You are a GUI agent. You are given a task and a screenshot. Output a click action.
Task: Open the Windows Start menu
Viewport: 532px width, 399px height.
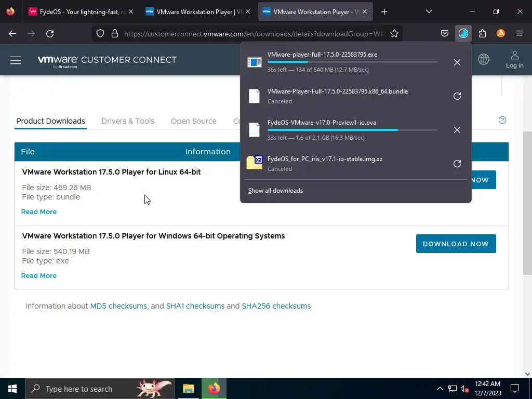click(x=12, y=389)
